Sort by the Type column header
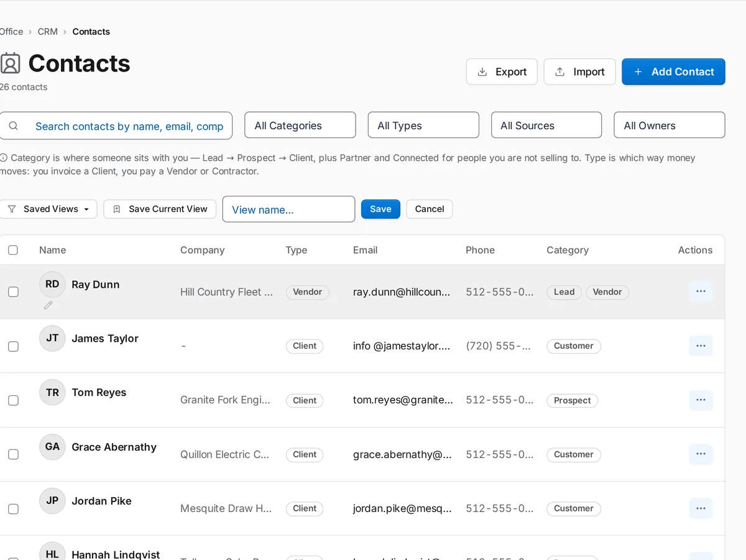This screenshot has width=746, height=560. click(297, 250)
